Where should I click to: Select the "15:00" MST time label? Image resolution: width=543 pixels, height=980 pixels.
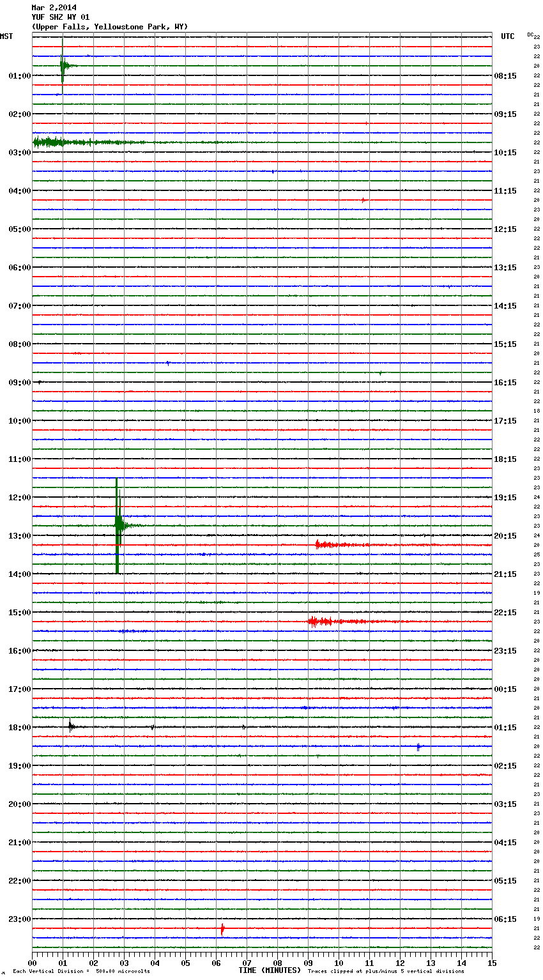click(20, 613)
